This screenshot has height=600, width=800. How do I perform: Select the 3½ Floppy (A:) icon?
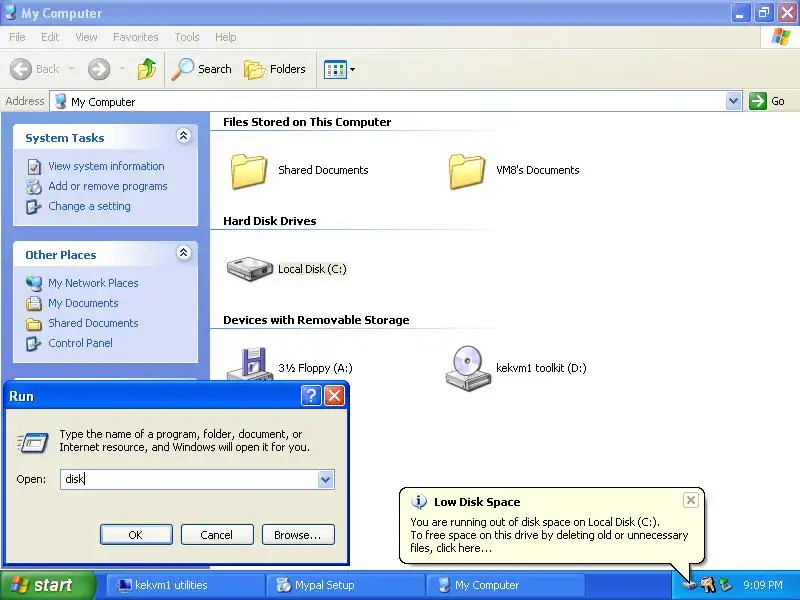(x=248, y=364)
